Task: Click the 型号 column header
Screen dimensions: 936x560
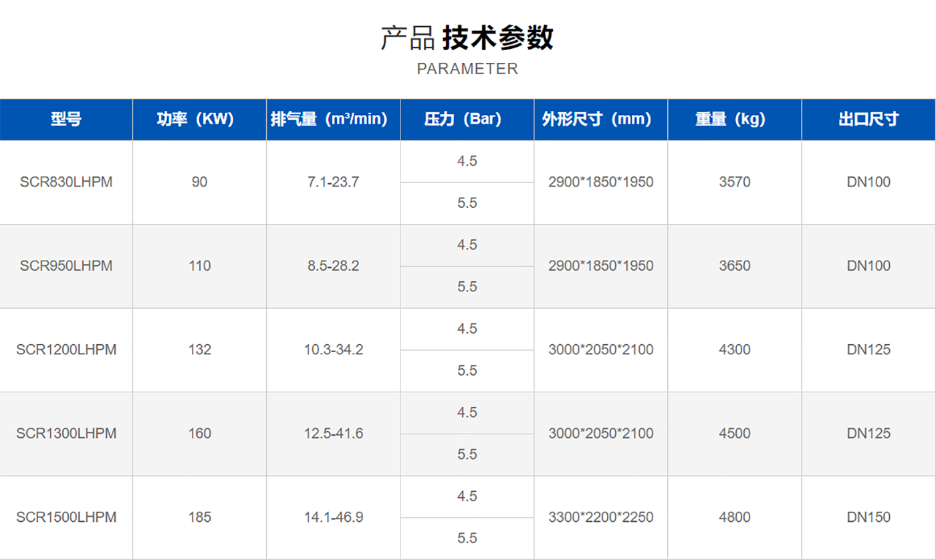Action: (66, 120)
